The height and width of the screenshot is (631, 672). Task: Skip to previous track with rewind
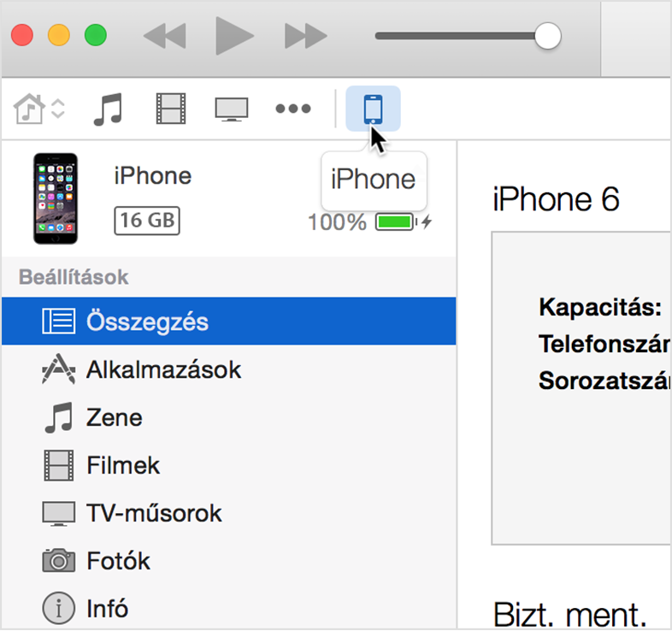(163, 36)
